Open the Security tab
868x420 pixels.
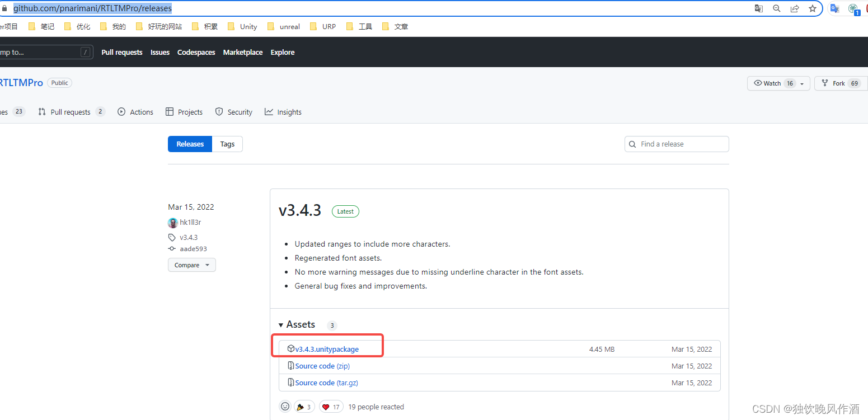pyautogui.click(x=234, y=112)
